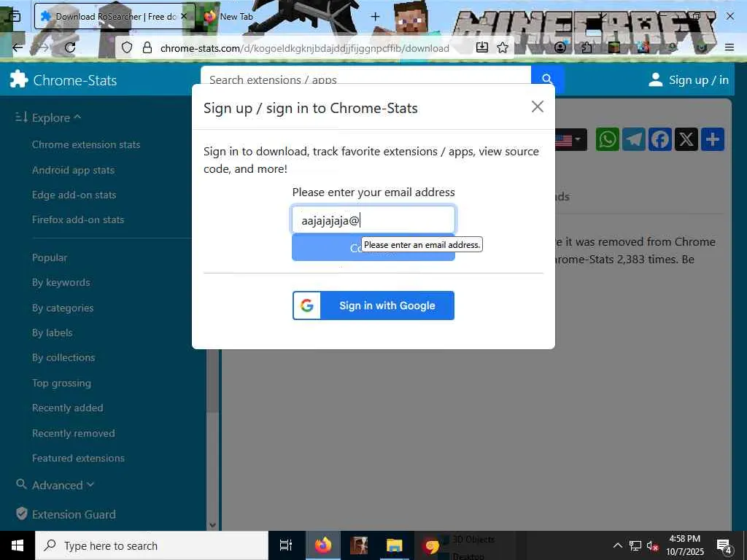Click the Chrome-Stats puzzle logo icon
This screenshot has height=560, width=747.
pyautogui.click(x=19, y=79)
